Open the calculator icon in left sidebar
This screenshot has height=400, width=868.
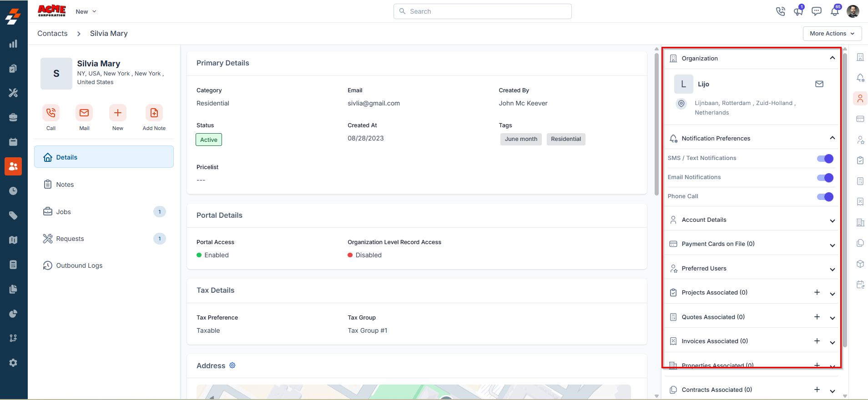(13, 265)
